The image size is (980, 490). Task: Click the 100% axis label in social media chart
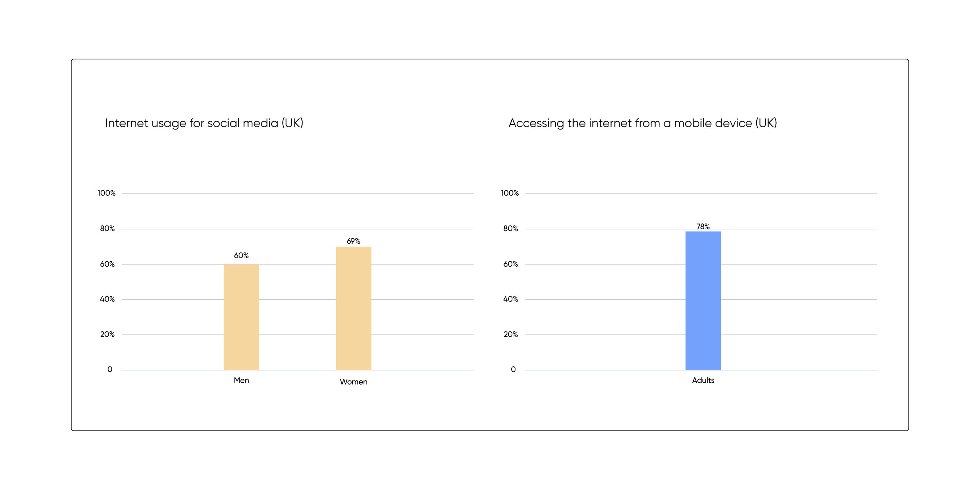[x=106, y=193]
